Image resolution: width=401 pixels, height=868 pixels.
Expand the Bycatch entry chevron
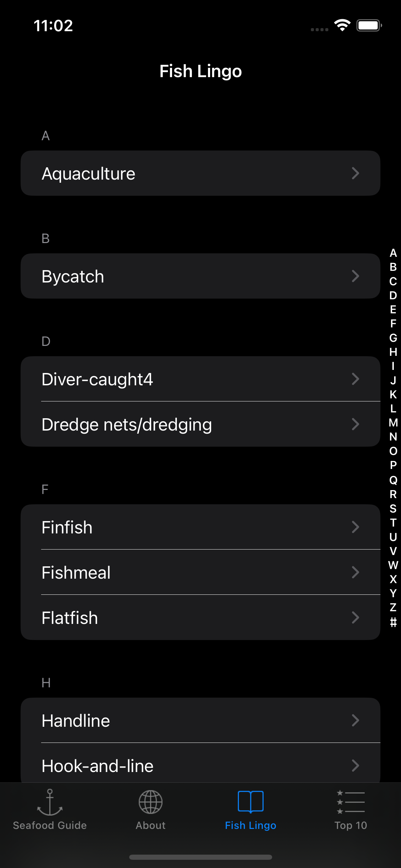click(355, 276)
